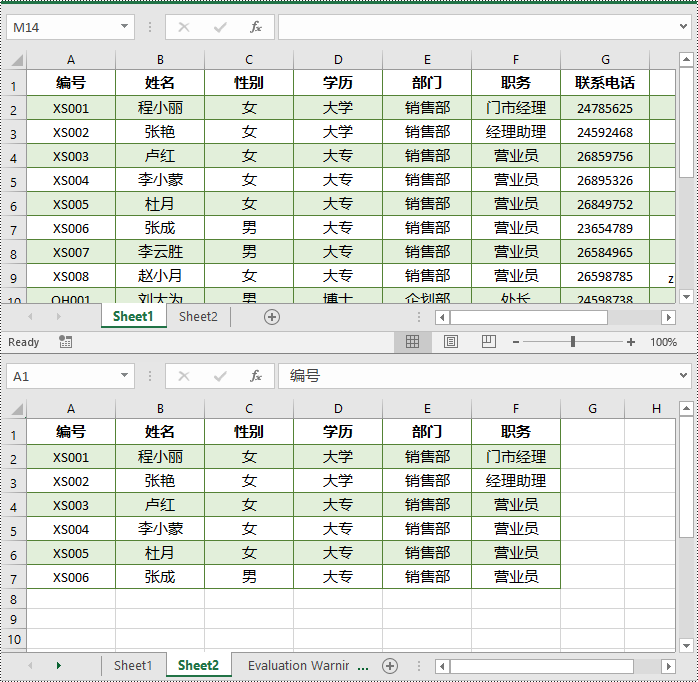The width and height of the screenshot is (698, 682).
Task: Zoom in with the plus button
Action: click(x=631, y=342)
